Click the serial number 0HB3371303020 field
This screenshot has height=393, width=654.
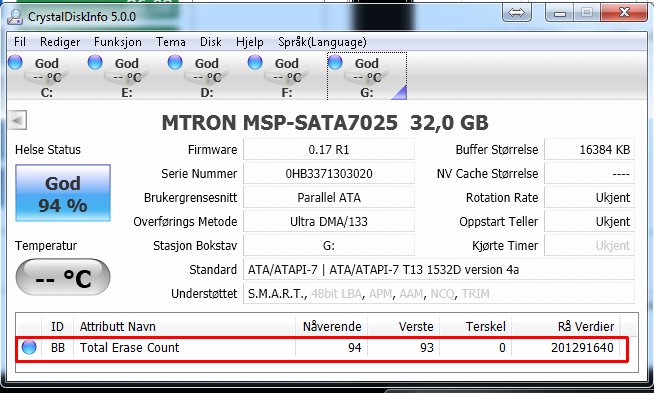click(x=329, y=174)
